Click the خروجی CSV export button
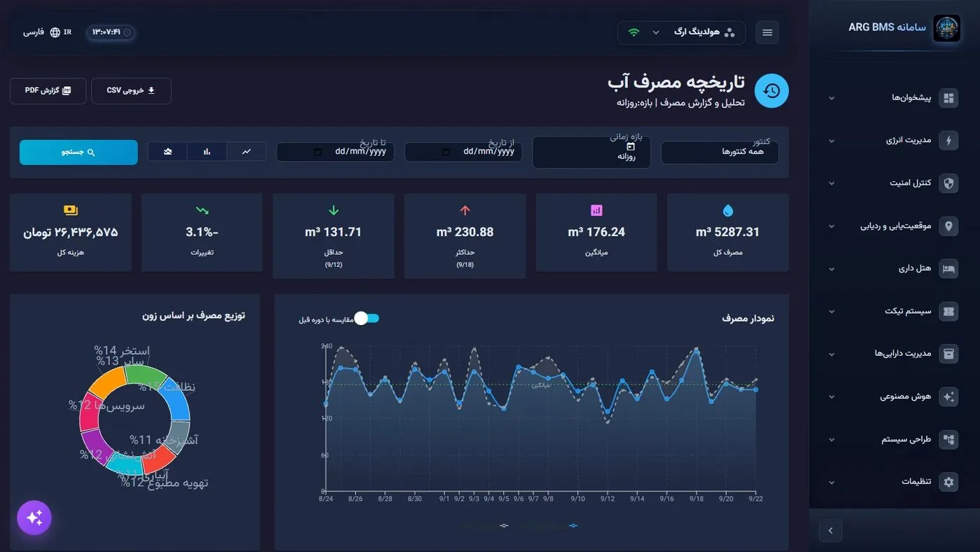Screen dimensions: 980x552 point(131,91)
